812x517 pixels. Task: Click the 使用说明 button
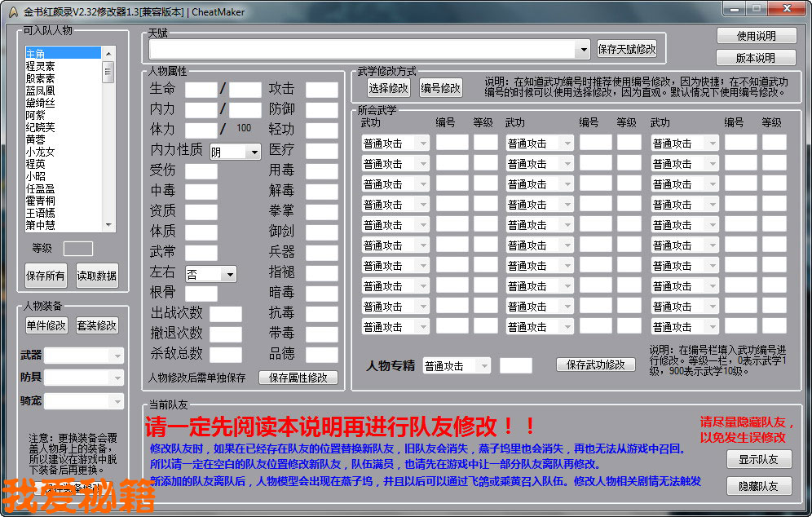(756, 36)
